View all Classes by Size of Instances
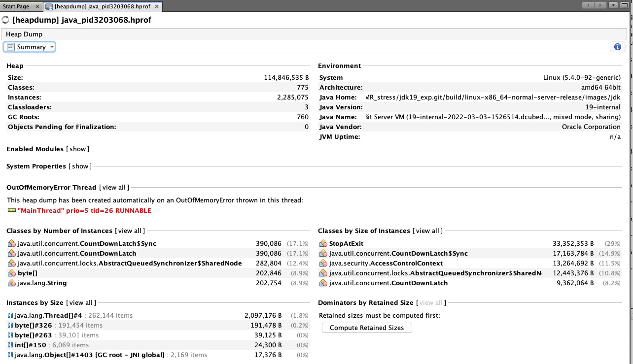 tap(427, 231)
